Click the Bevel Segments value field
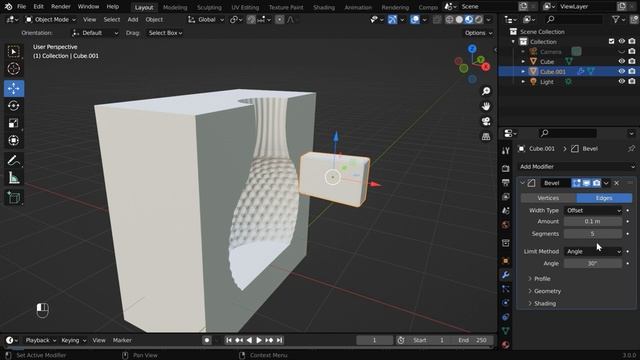The image size is (640, 360). [593, 233]
